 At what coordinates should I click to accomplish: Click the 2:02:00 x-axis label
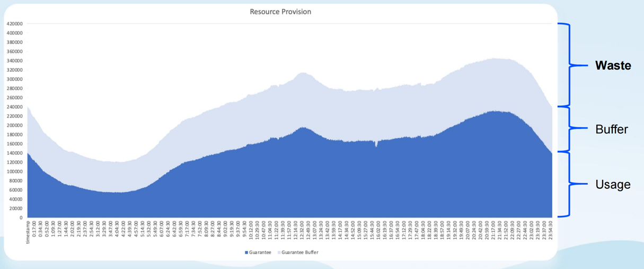point(72,228)
